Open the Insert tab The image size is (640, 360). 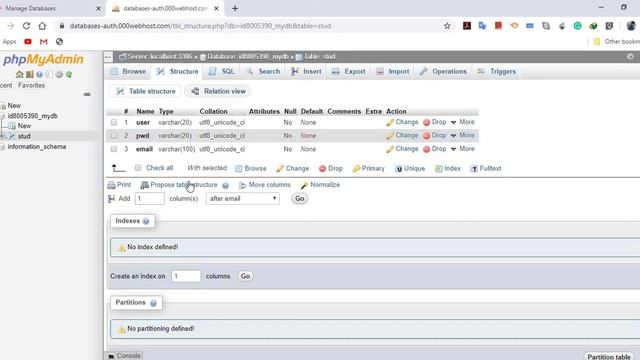click(x=307, y=71)
